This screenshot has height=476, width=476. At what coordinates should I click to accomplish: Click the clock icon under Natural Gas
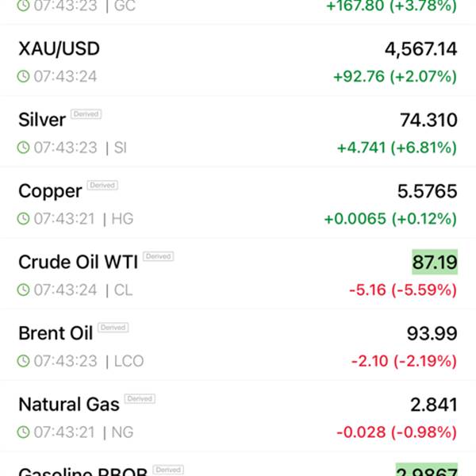[24, 432]
